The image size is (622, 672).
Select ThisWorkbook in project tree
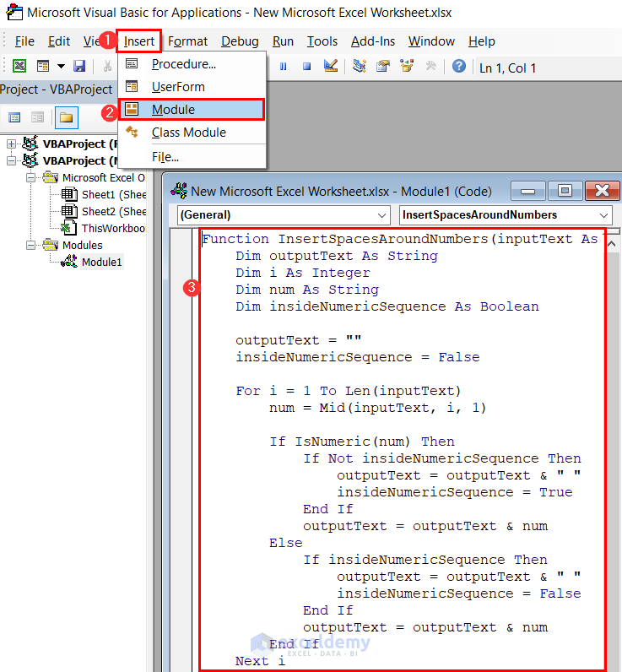click(113, 228)
